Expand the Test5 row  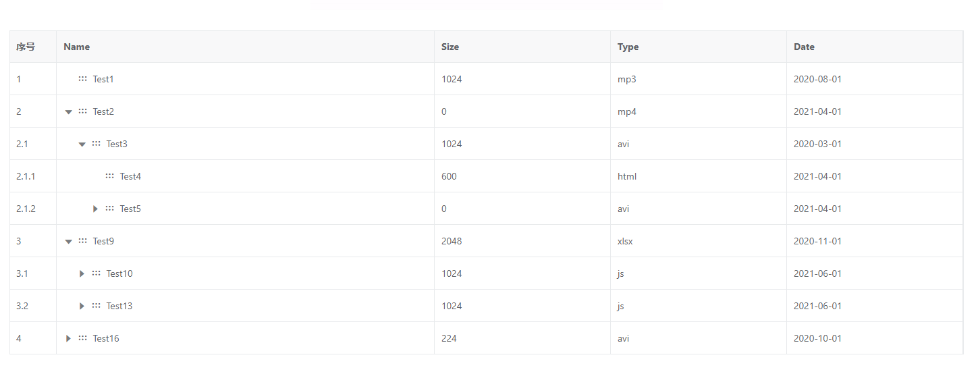click(95, 209)
